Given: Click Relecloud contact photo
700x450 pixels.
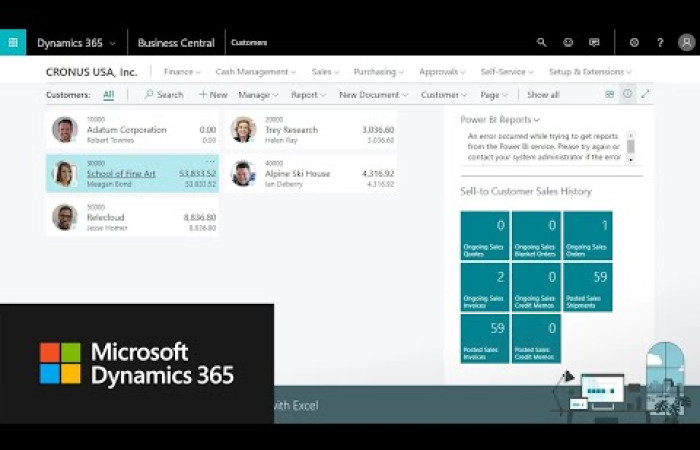Looking at the screenshot, I should 65,217.
